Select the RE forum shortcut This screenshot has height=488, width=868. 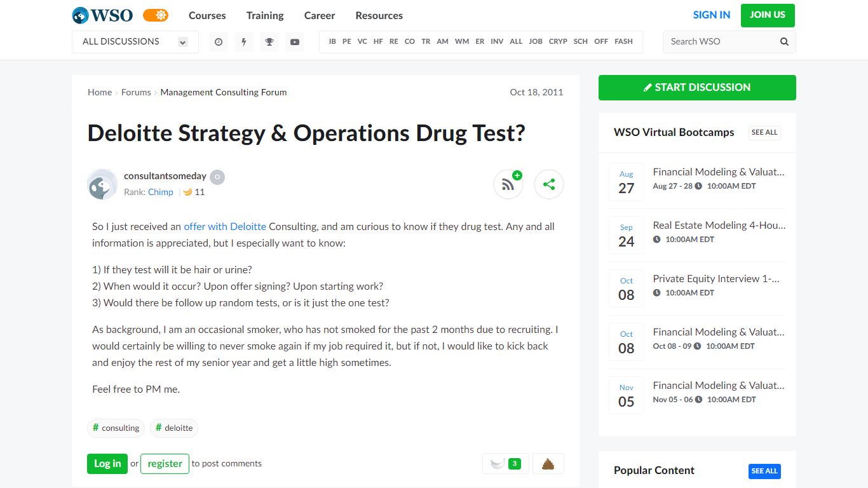[394, 41]
